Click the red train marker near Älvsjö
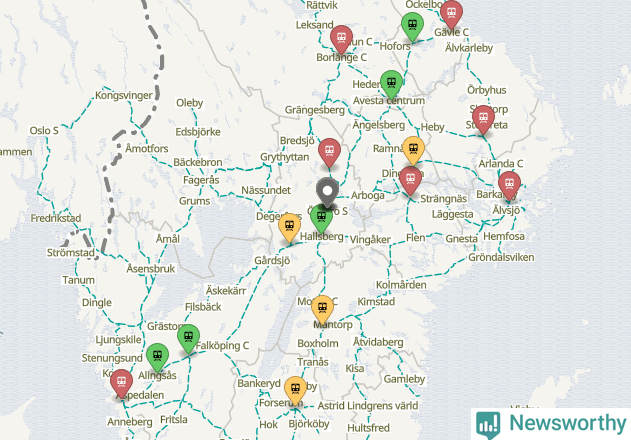This screenshot has width=631, height=440. pos(509,186)
